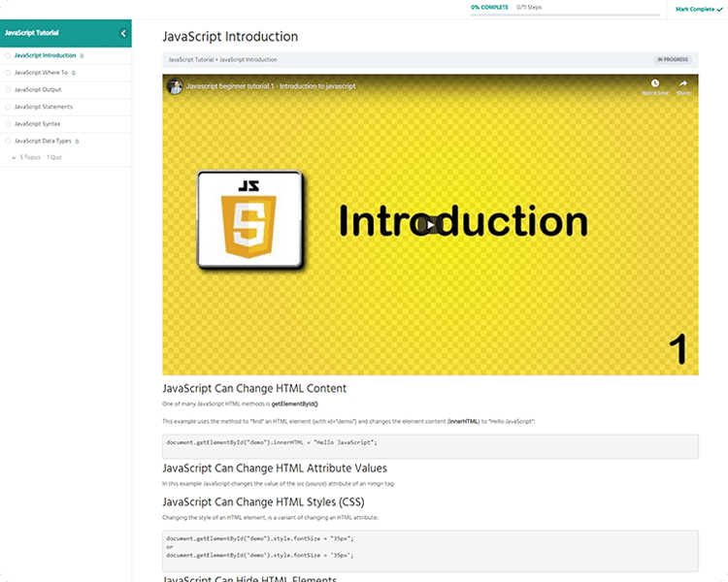Click the JavaScript Tutorial sidebar heading
Image resolution: width=728 pixels, height=582 pixels.
tap(32, 33)
